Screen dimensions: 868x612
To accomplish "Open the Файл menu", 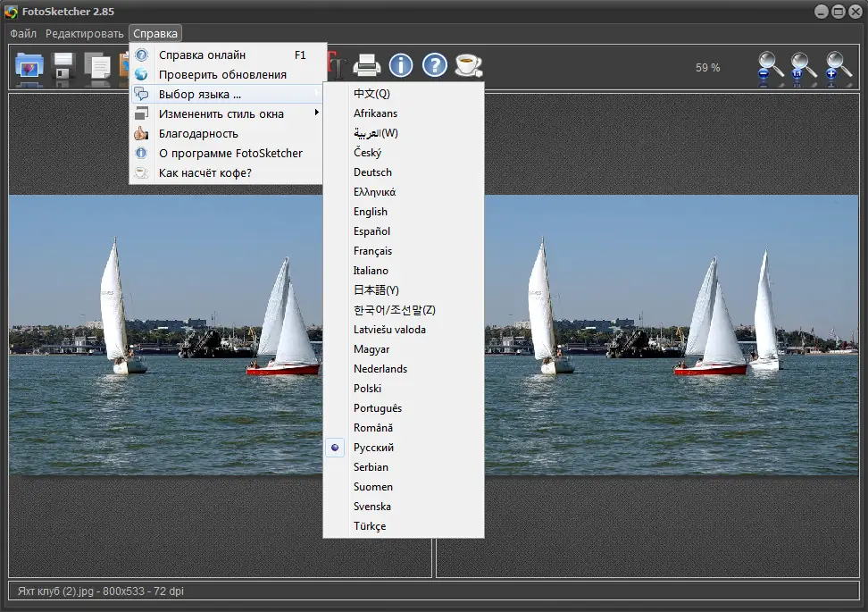I will pos(23,34).
